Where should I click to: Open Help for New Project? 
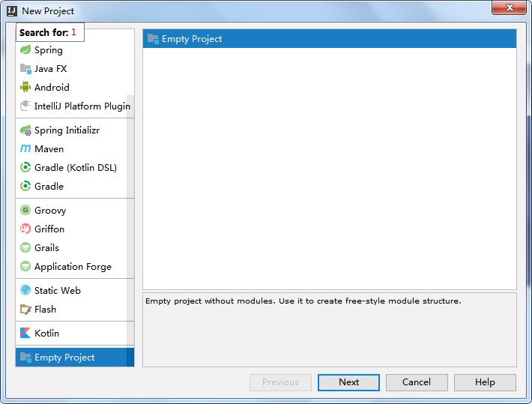[485, 382]
